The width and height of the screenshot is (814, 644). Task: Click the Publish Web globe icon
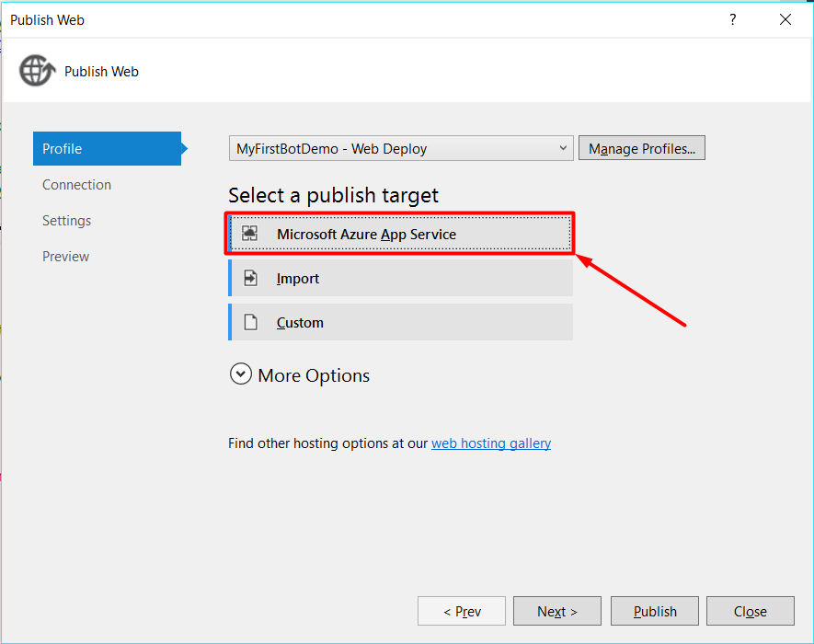[x=37, y=71]
